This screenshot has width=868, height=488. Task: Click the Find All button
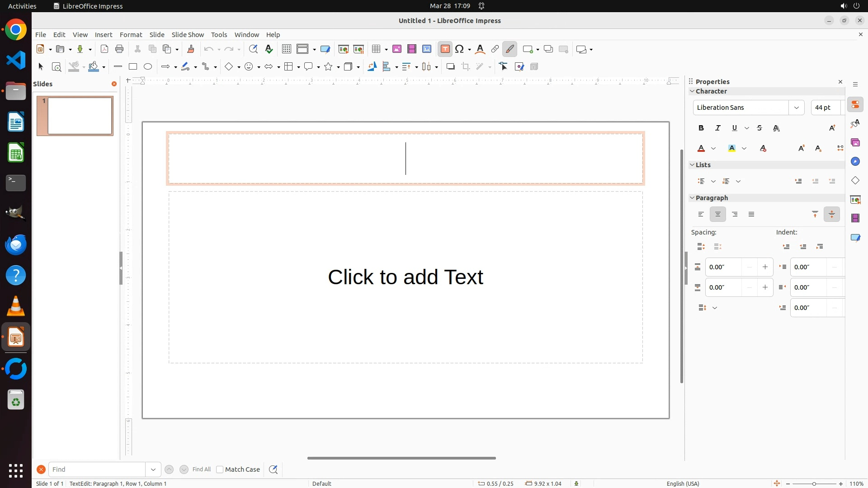(x=202, y=469)
